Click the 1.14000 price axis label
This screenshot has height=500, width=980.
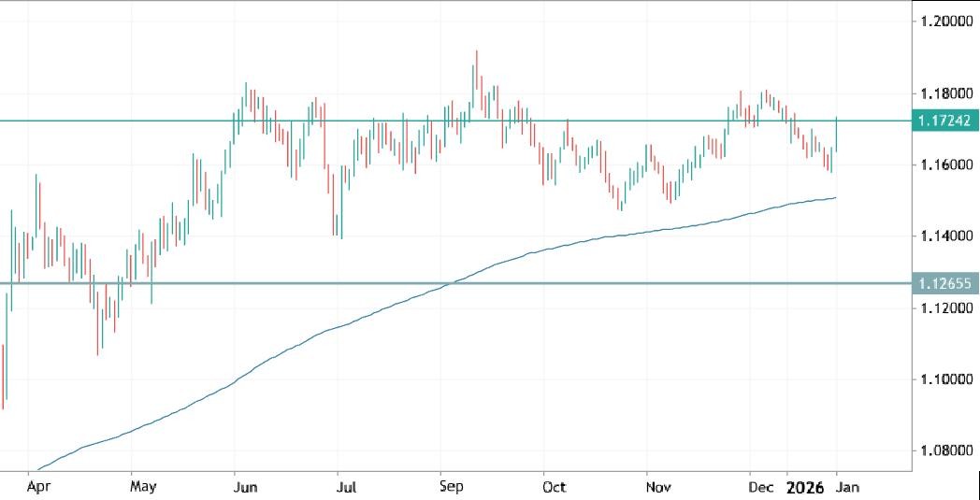coord(947,236)
